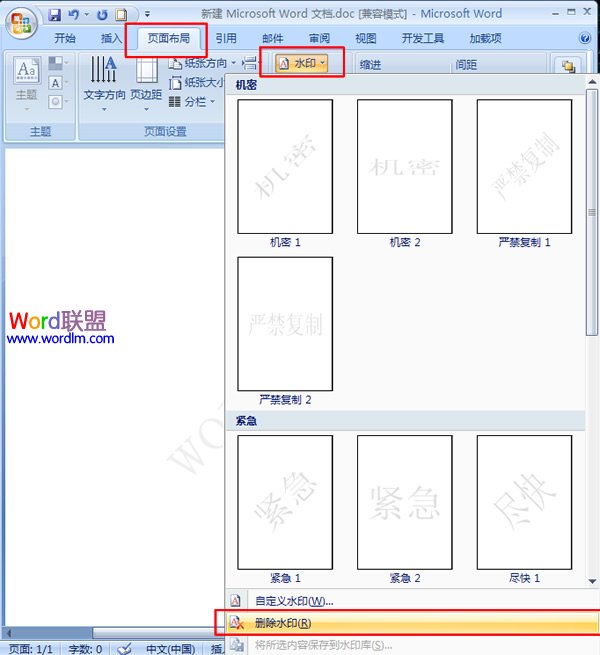Click the 水印 watermark button

pos(302,63)
